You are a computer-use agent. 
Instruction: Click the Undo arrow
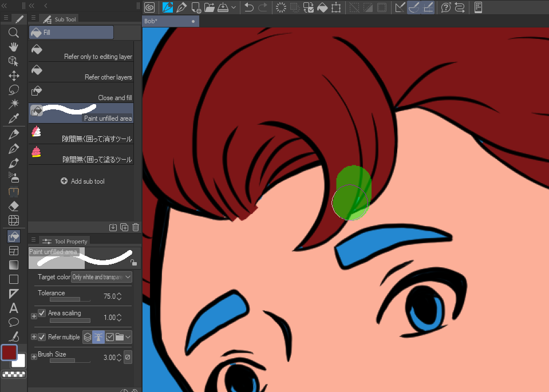248,7
